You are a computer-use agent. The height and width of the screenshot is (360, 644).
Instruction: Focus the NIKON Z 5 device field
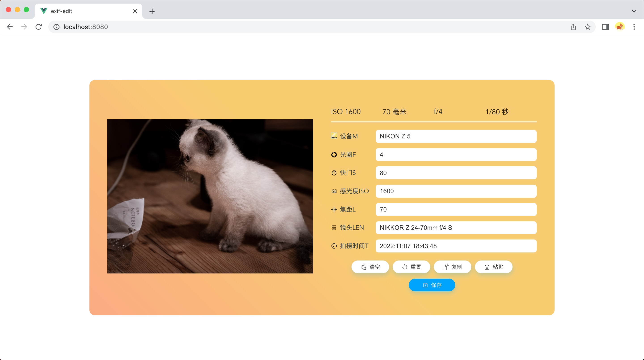(456, 136)
